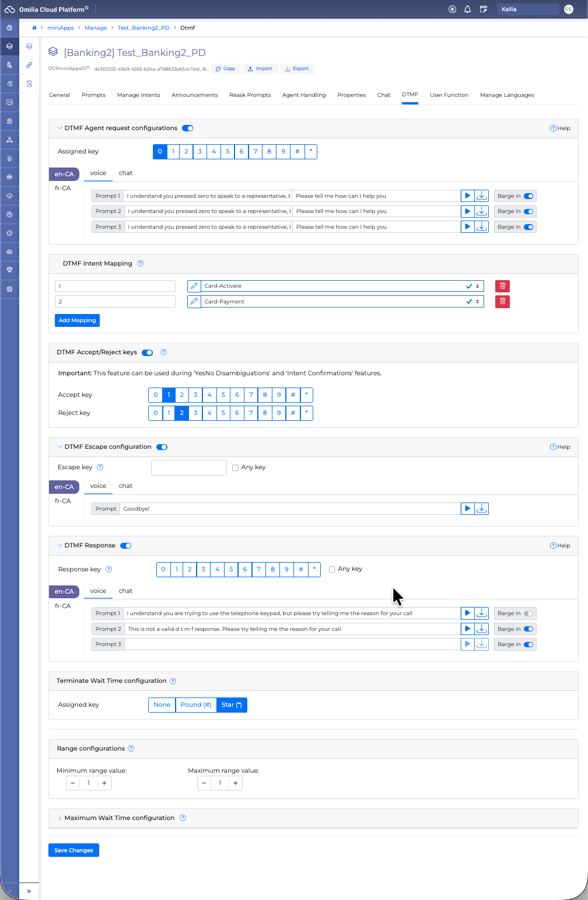Open Escape key help tooltip icon
This screenshot has width=588, height=900.
pos(100,468)
